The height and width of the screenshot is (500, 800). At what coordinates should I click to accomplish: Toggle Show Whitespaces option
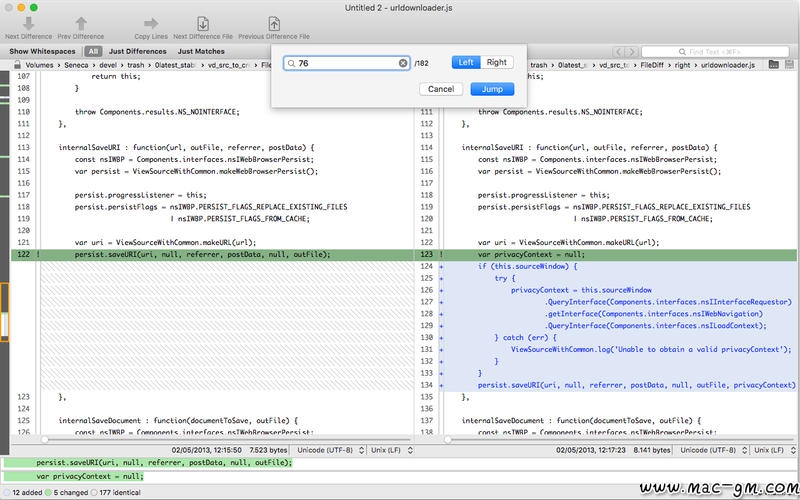[42, 50]
